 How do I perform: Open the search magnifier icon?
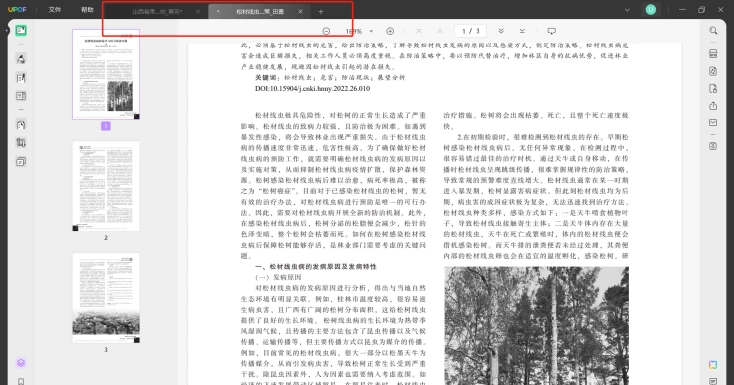[x=713, y=30]
